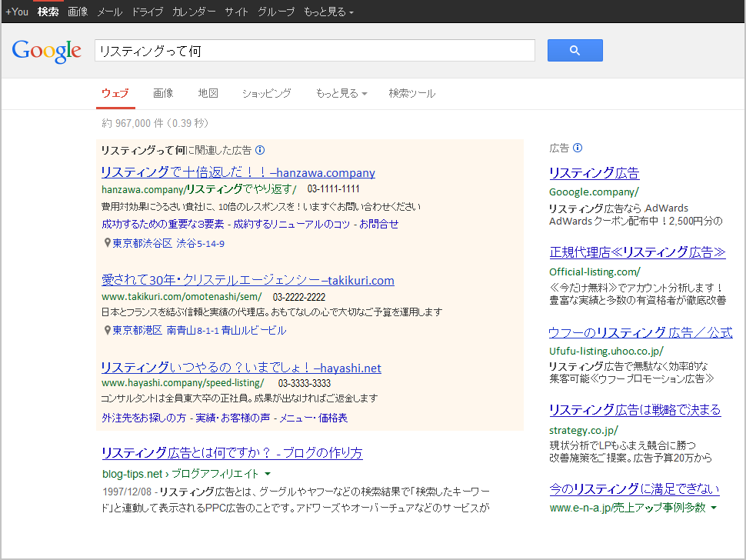746x560 pixels.
Task: Open 外注先をお探しの方 sitelink
Action: (144, 418)
